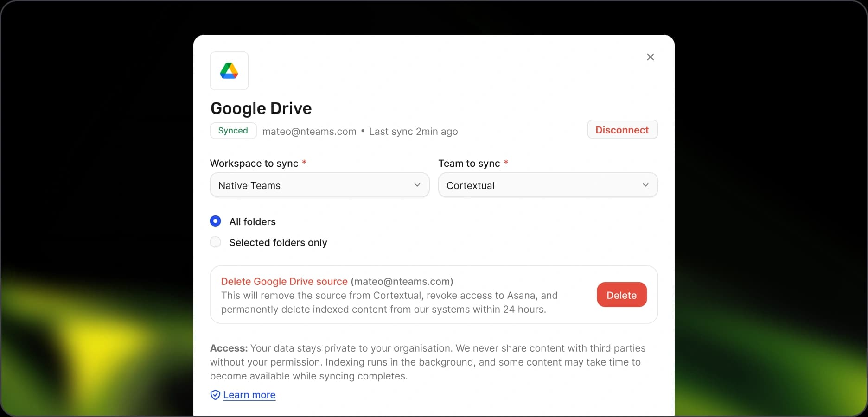Choose Selected folders only radio option
The width and height of the screenshot is (868, 417).
click(x=215, y=242)
